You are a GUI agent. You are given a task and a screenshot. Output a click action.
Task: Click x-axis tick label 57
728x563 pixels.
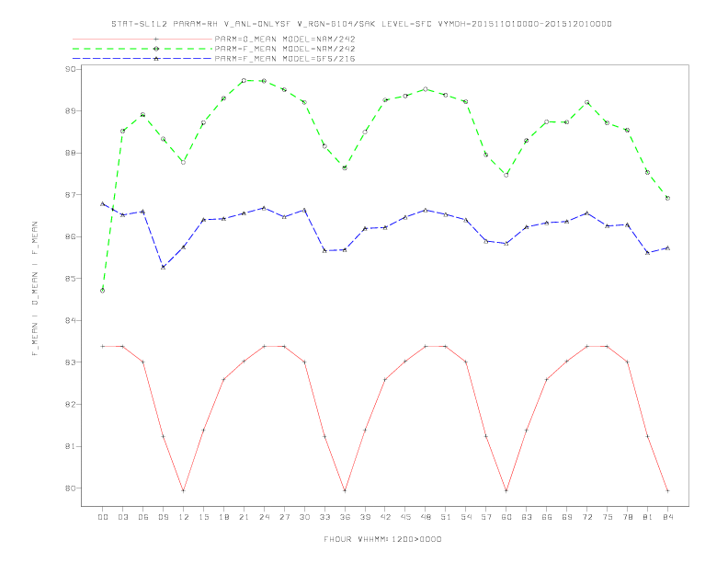tap(486, 517)
